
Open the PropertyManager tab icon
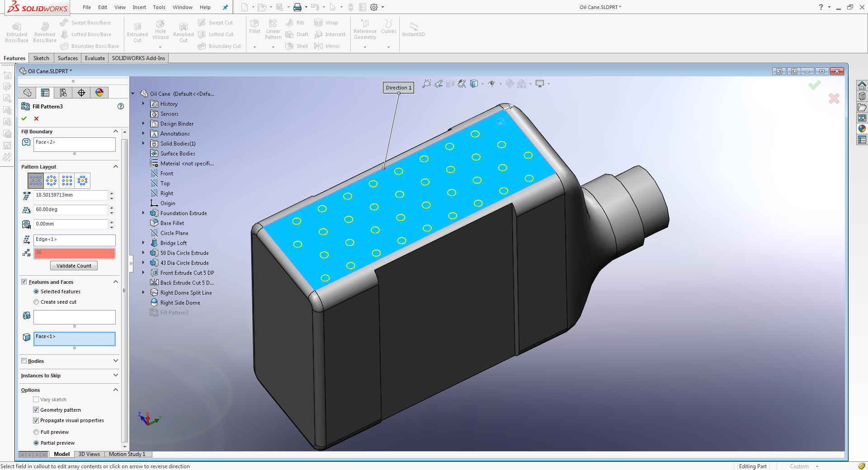point(45,93)
